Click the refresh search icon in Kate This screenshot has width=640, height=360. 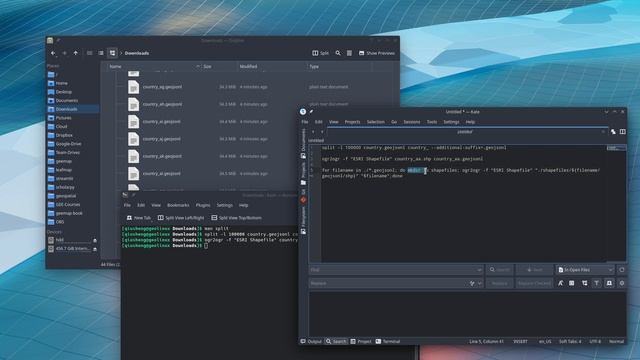(x=622, y=270)
